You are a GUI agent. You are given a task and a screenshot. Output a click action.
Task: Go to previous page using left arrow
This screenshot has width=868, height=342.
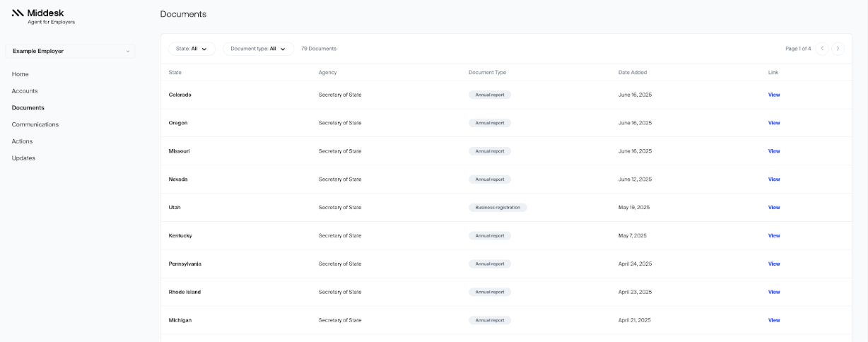tap(822, 49)
